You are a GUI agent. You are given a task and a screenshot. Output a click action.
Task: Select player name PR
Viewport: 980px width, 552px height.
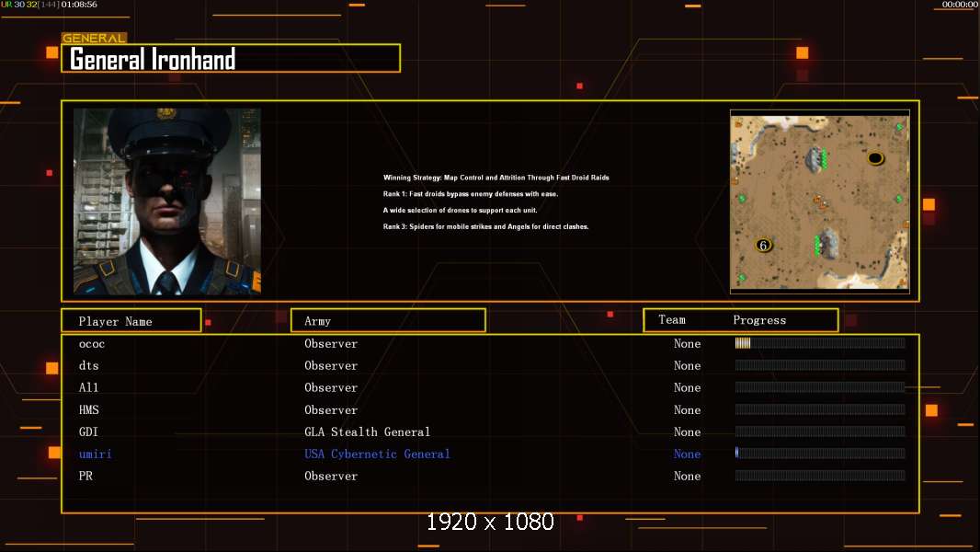pos(85,476)
